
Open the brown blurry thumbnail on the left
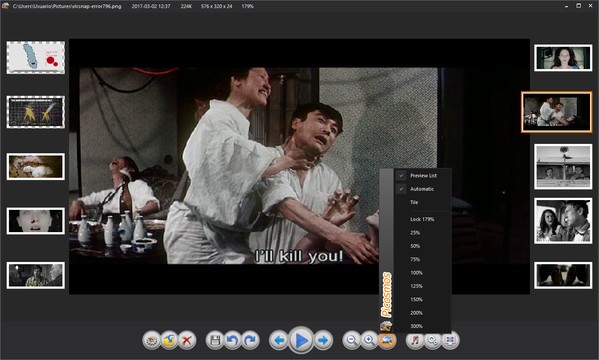(36, 167)
